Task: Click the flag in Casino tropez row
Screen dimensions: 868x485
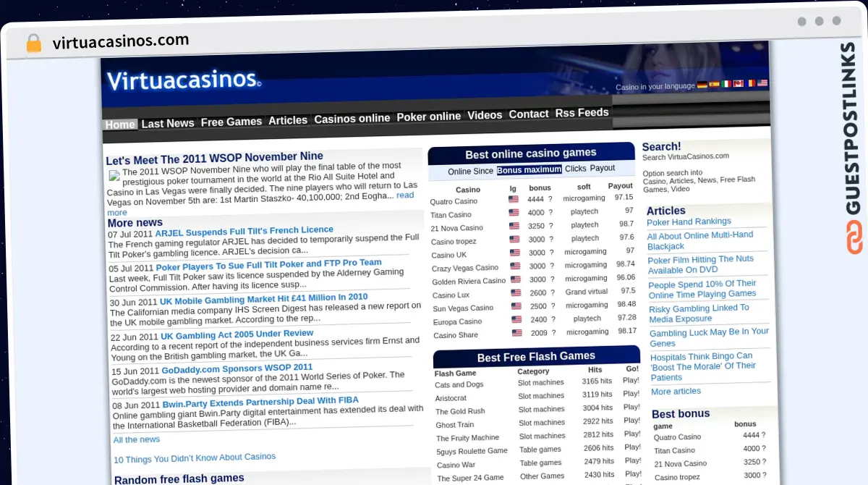Action: pos(514,240)
